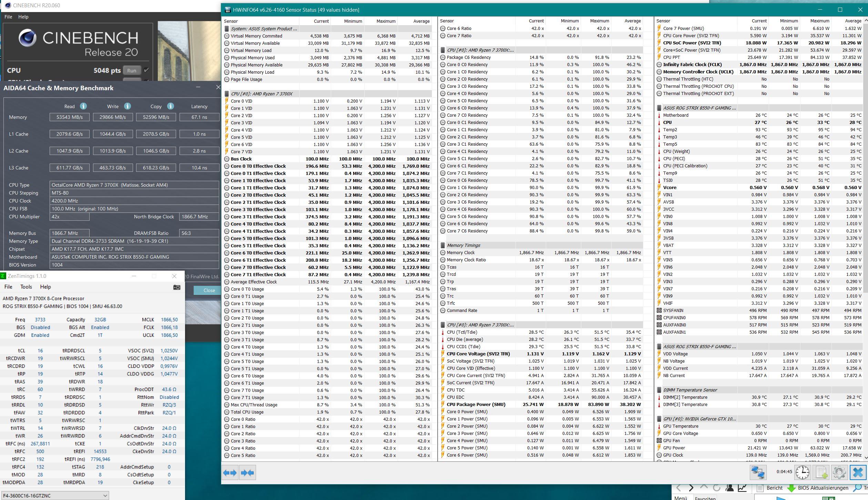
Task: Click HWiNFO shrink columns arrows icon
Action: coord(247,473)
